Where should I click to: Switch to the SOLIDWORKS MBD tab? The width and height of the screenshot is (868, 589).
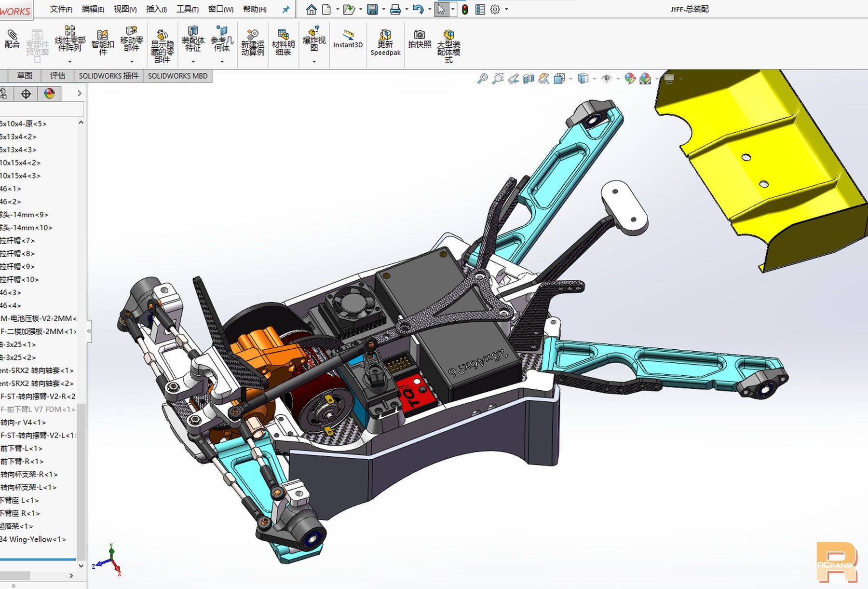tap(177, 76)
